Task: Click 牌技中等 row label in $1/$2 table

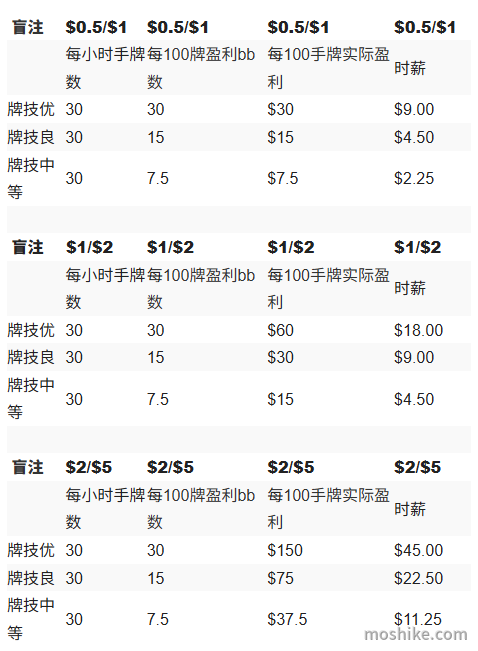Action: [31, 399]
